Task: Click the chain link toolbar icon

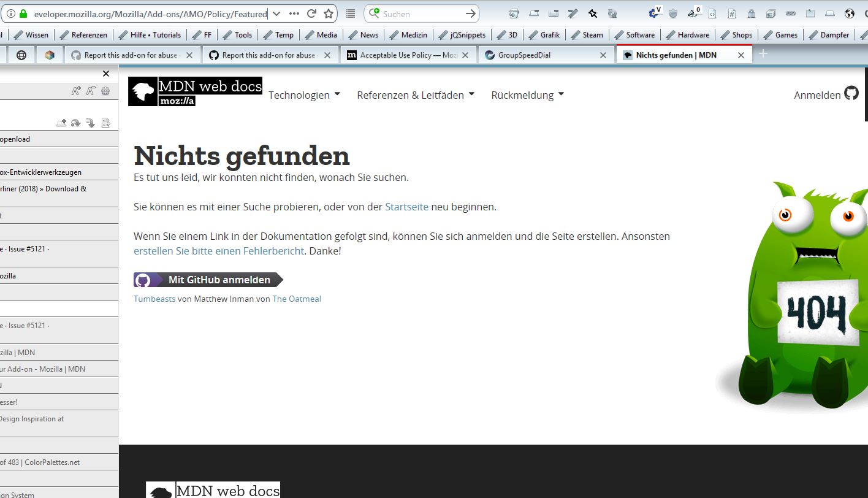Action: (791, 13)
